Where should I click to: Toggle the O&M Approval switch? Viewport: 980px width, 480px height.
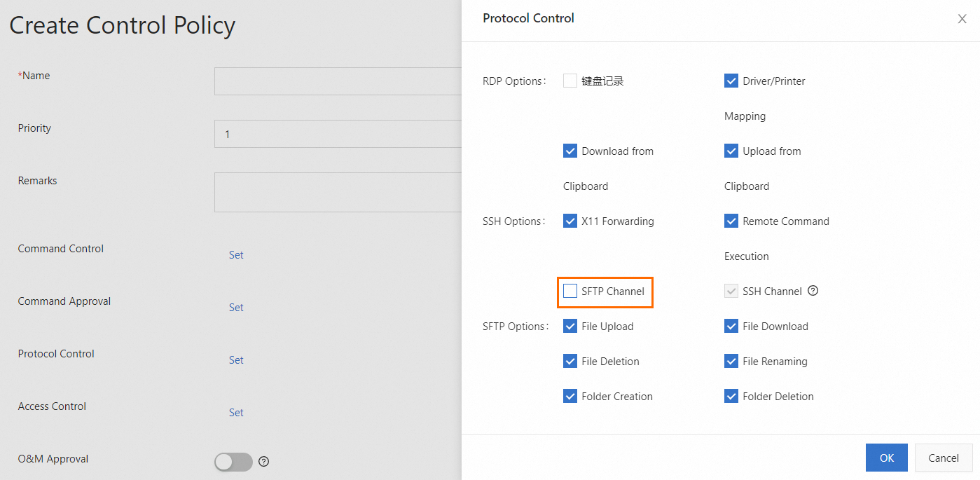(x=233, y=462)
